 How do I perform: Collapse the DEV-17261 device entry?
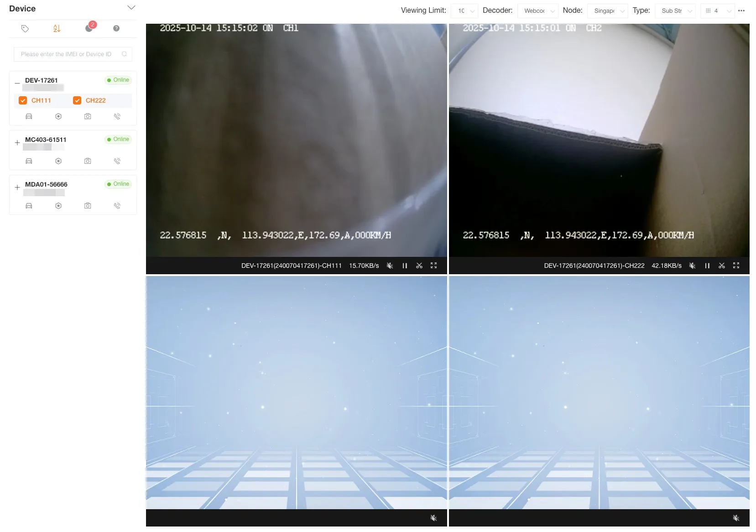point(17,83)
